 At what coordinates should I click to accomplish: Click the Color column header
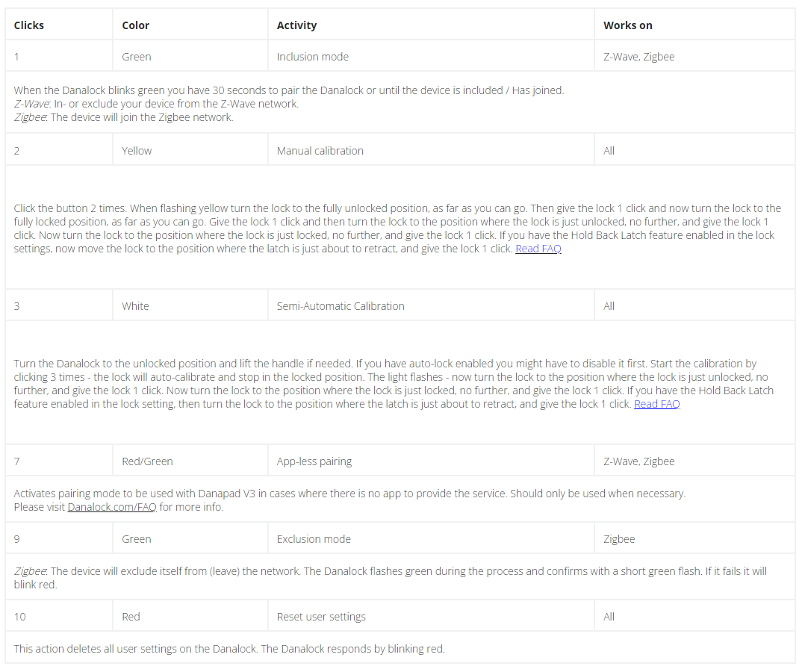(136, 25)
